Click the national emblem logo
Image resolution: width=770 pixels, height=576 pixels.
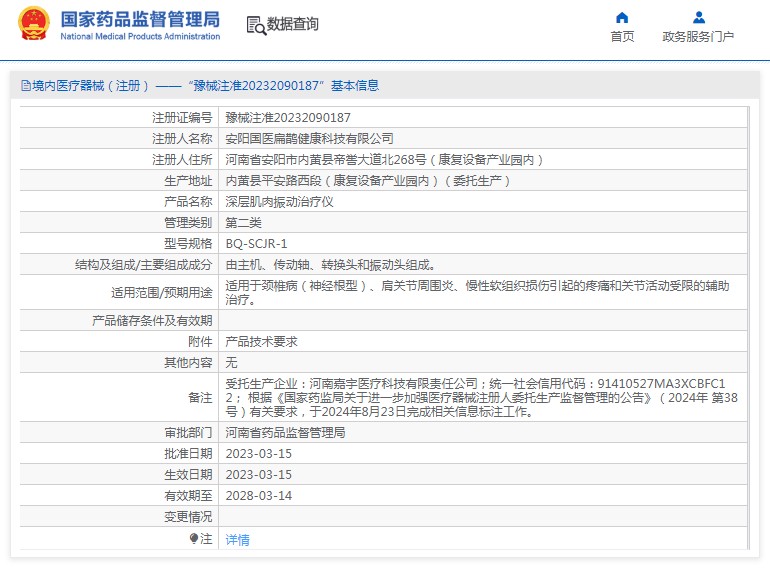[x=33, y=24]
